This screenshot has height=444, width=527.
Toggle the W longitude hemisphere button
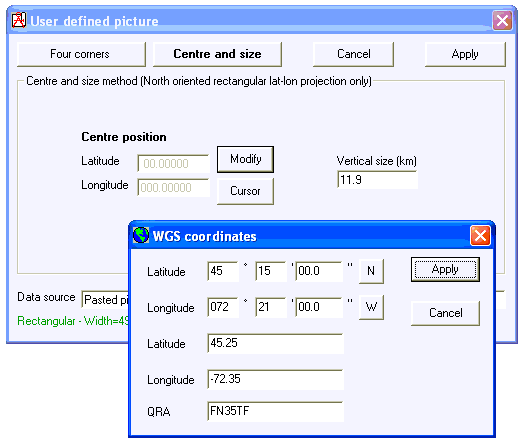[x=371, y=307]
